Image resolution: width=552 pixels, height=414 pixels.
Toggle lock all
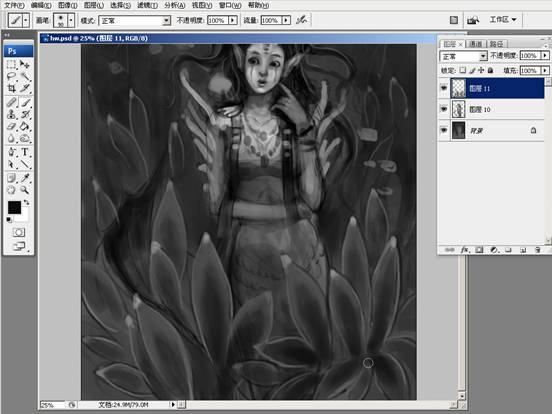point(490,70)
